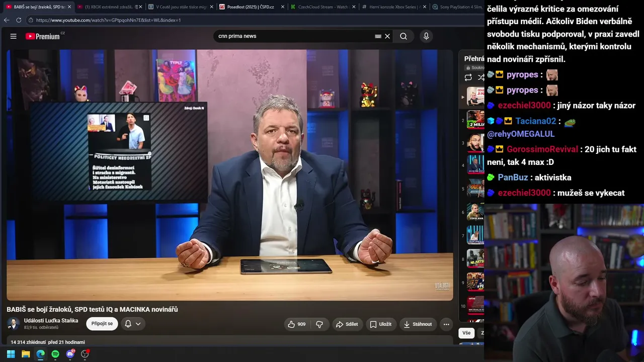Switch to Microsoft Edge in the taskbar

click(x=41, y=354)
